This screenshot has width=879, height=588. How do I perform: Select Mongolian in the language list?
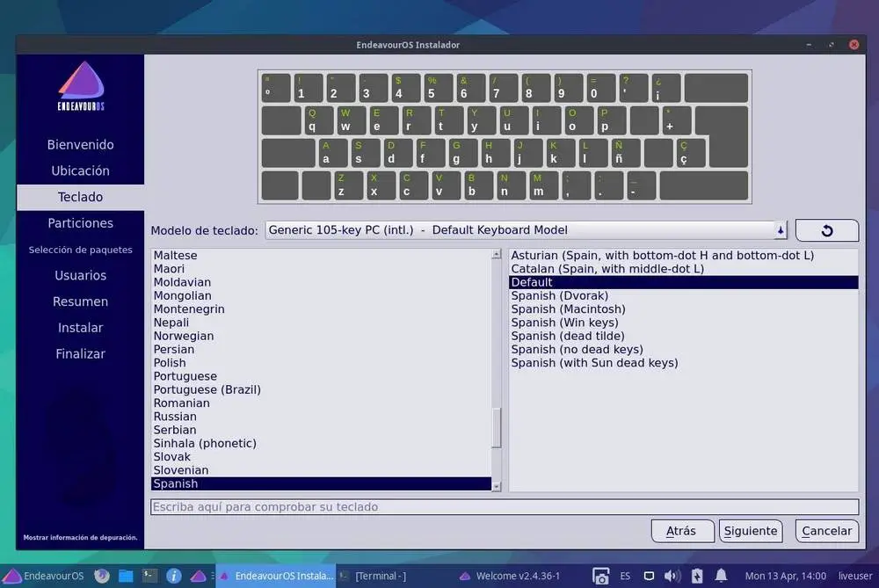click(321, 295)
